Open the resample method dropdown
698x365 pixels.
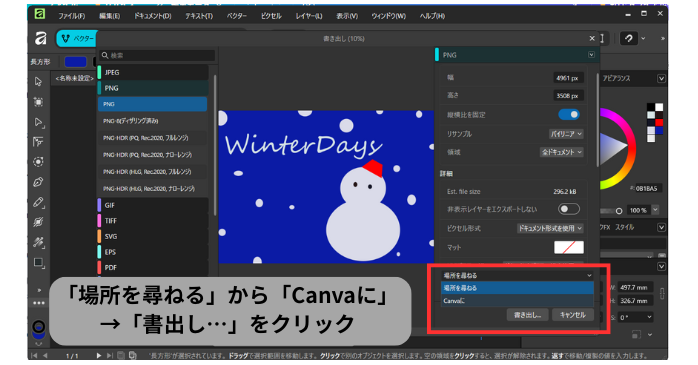pyautogui.click(x=566, y=134)
